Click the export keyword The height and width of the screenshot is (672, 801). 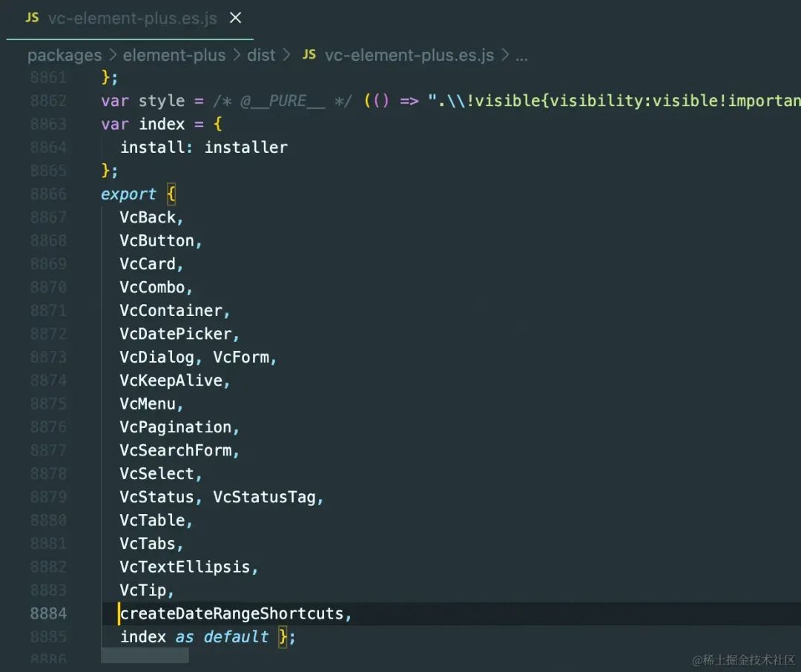coord(128,194)
